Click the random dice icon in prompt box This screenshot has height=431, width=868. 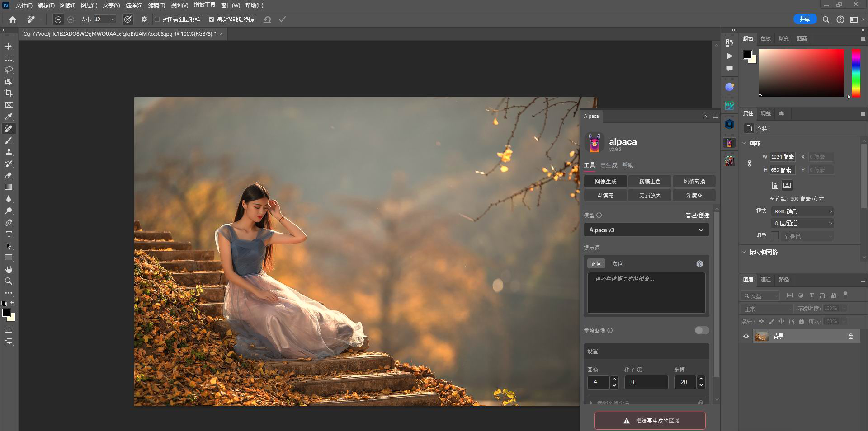click(699, 264)
